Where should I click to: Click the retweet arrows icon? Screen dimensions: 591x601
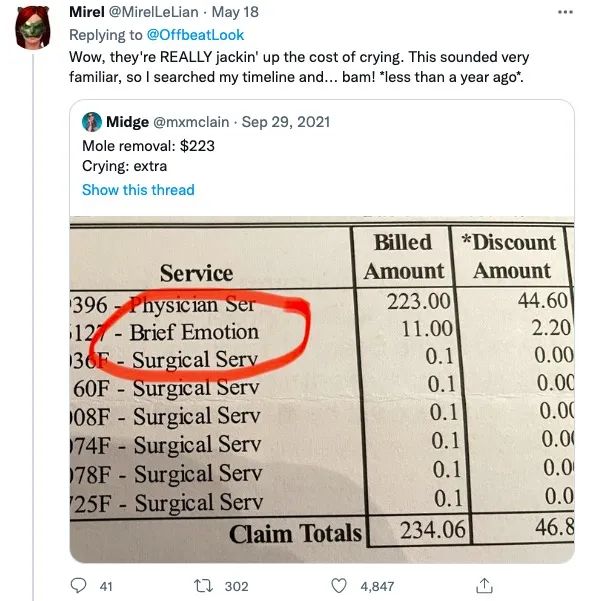coord(202,586)
